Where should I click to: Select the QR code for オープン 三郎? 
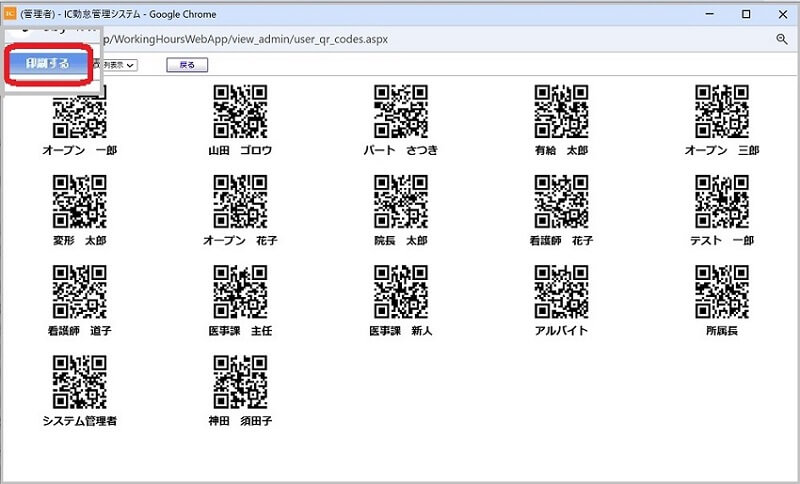tap(722, 112)
